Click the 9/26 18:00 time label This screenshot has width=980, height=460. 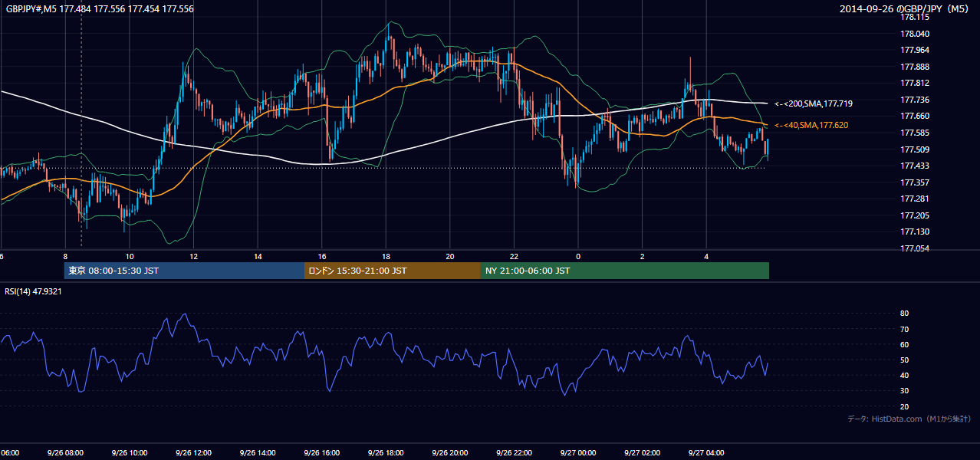coord(386,453)
